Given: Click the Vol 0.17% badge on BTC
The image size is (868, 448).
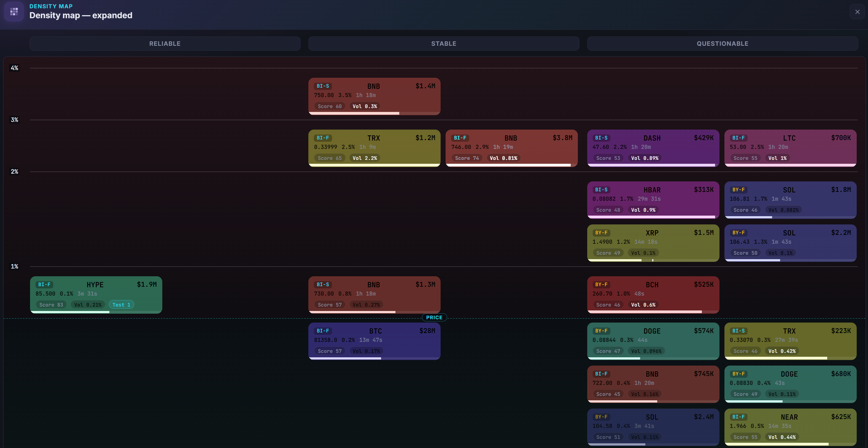Looking at the screenshot, I should pyautogui.click(x=366, y=351).
